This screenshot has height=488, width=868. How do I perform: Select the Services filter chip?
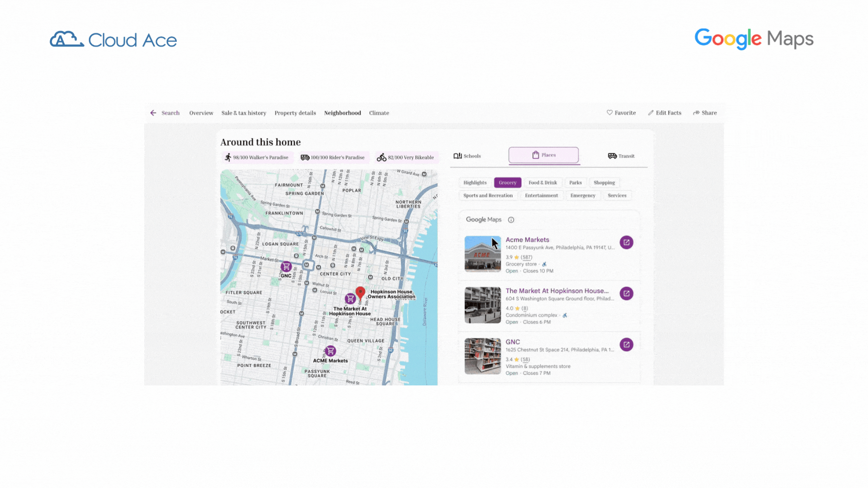[x=617, y=196]
